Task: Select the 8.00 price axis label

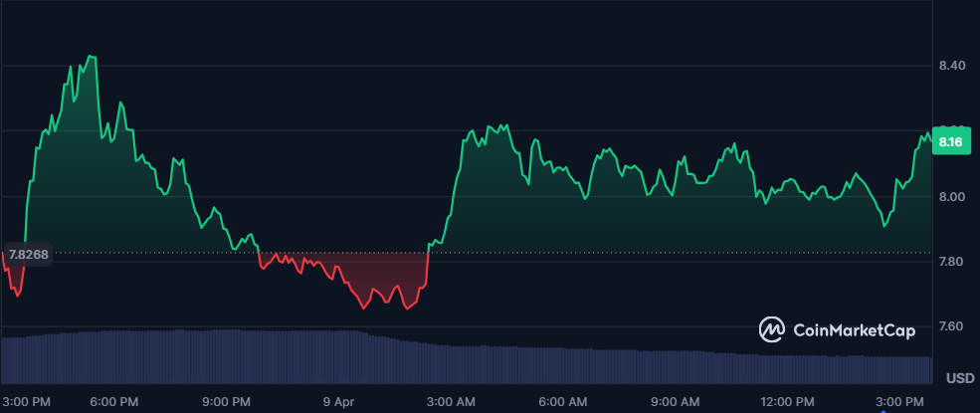Action: coord(952,196)
